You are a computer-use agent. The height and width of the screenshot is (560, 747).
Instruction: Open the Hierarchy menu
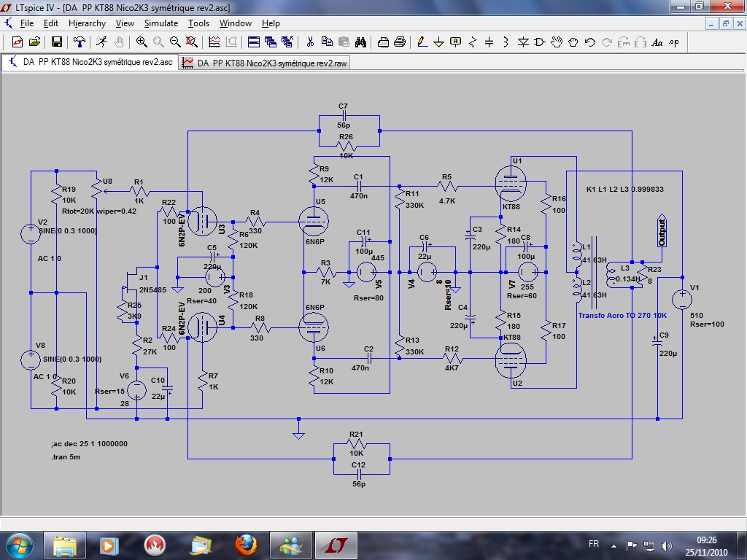click(87, 23)
